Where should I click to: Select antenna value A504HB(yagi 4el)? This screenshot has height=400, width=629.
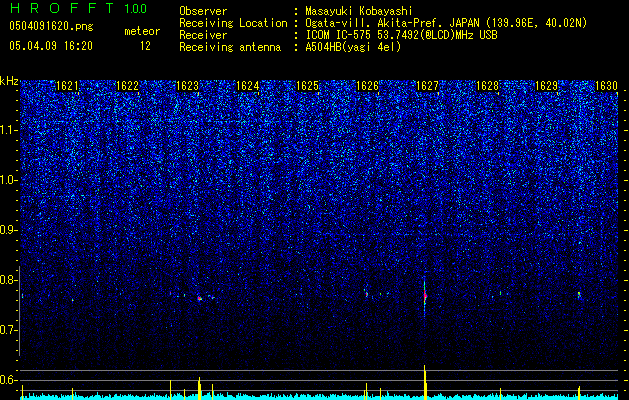click(x=353, y=47)
